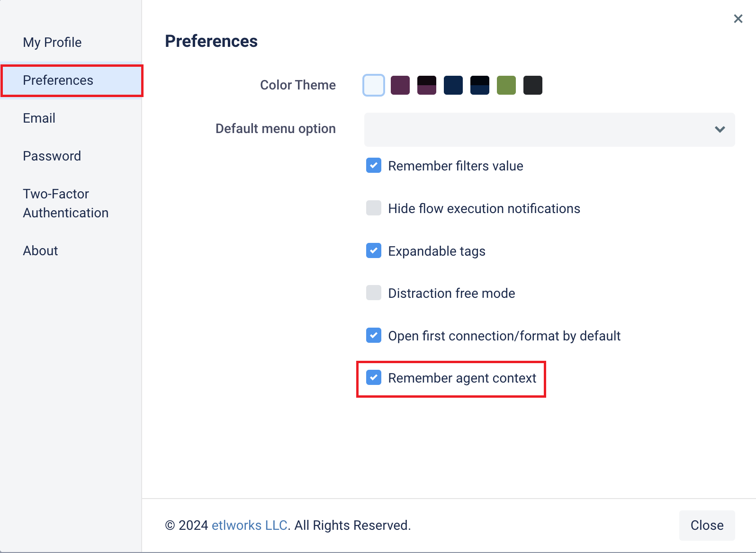Open the My Profile section
The image size is (756, 553).
pos(52,42)
